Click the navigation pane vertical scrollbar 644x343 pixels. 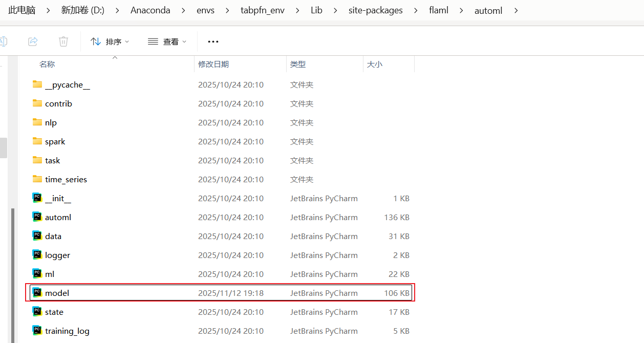tap(13, 275)
